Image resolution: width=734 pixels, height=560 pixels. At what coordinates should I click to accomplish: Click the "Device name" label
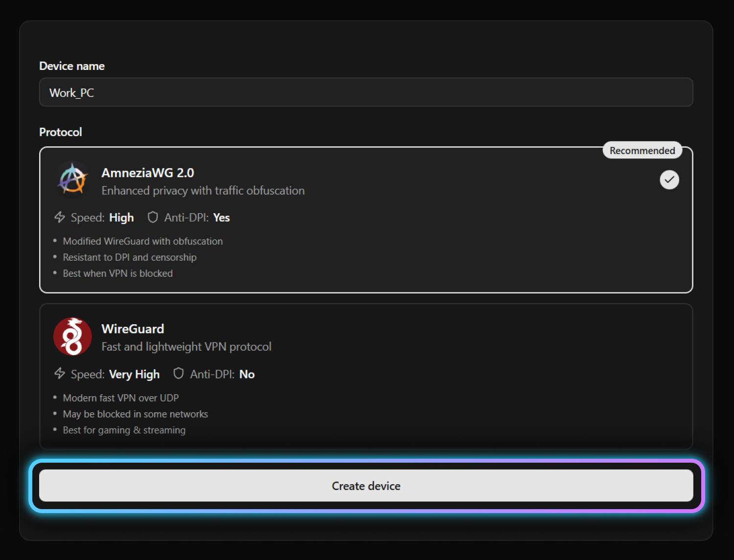(x=72, y=66)
